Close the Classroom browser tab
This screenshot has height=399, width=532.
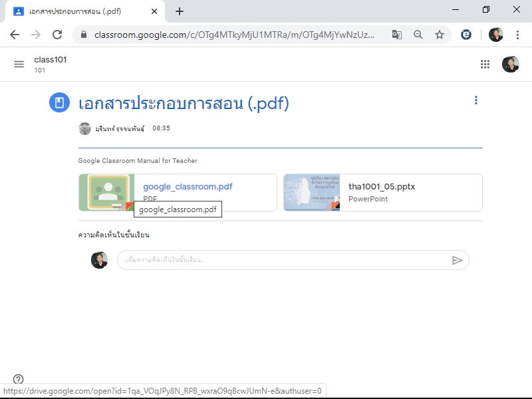(154, 11)
